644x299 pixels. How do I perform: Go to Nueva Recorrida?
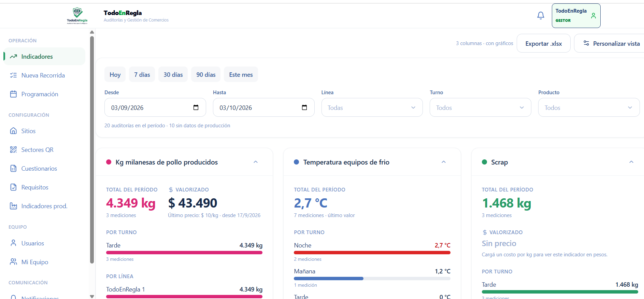(44, 75)
